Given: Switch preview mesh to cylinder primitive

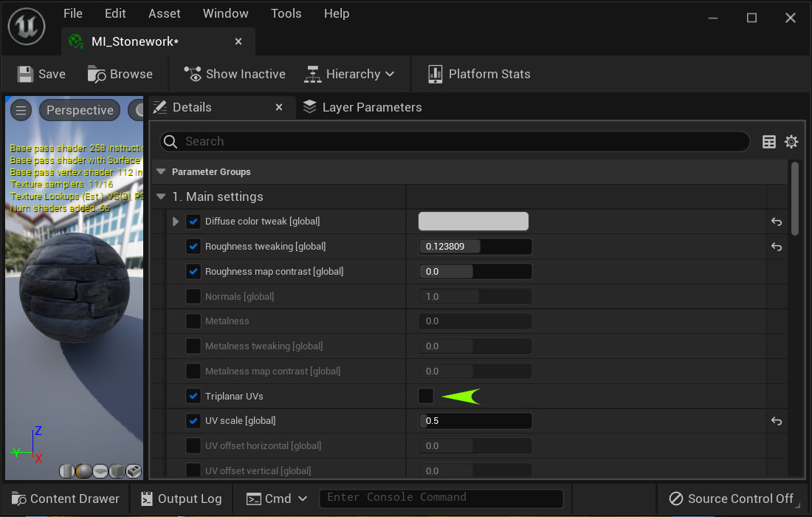Looking at the screenshot, I should 66,471.
